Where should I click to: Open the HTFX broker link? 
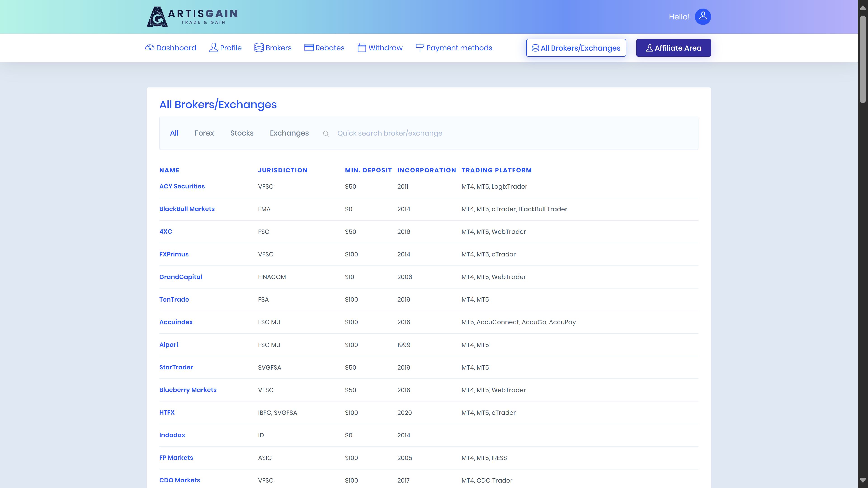click(167, 412)
